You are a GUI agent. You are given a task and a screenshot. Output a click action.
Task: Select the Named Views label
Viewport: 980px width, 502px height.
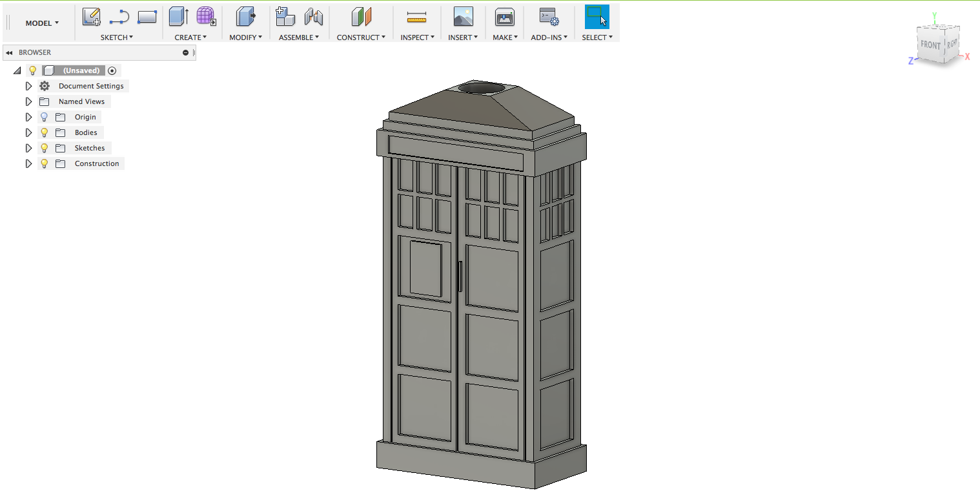(x=81, y=101)
